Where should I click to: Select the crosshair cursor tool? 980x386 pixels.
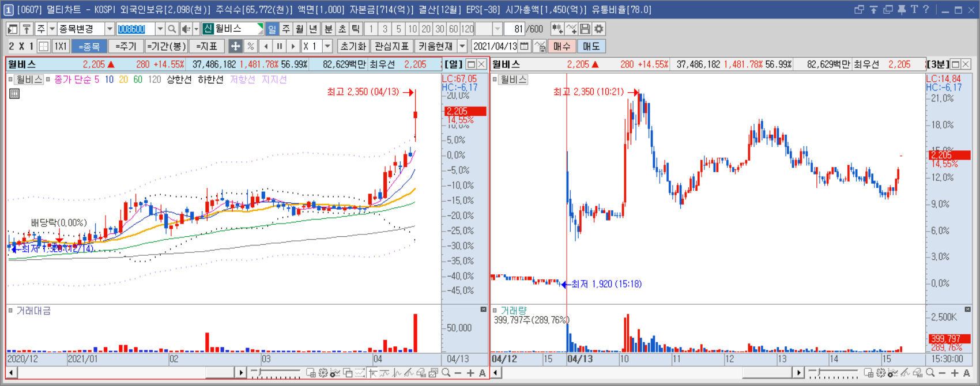pos(235,46)
